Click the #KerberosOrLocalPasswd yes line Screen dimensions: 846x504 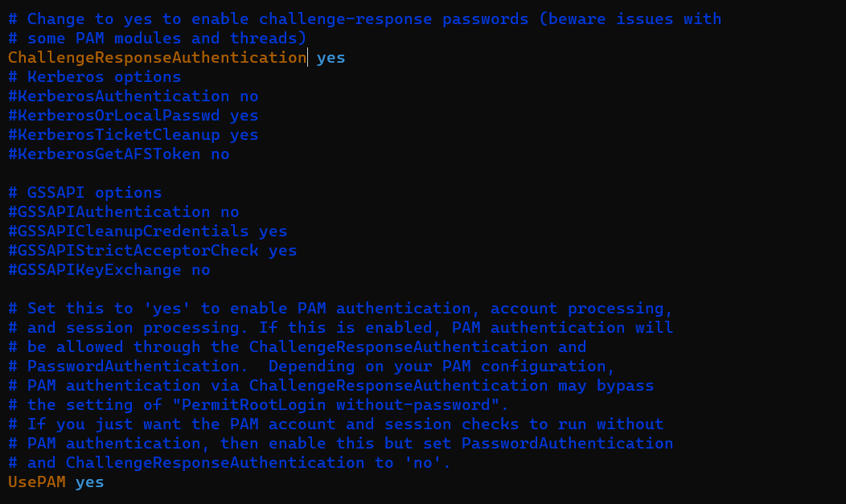click(133, 116)
